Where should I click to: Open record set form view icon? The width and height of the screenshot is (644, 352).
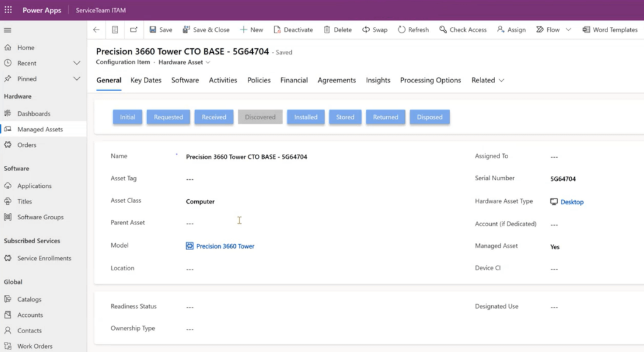115,30
